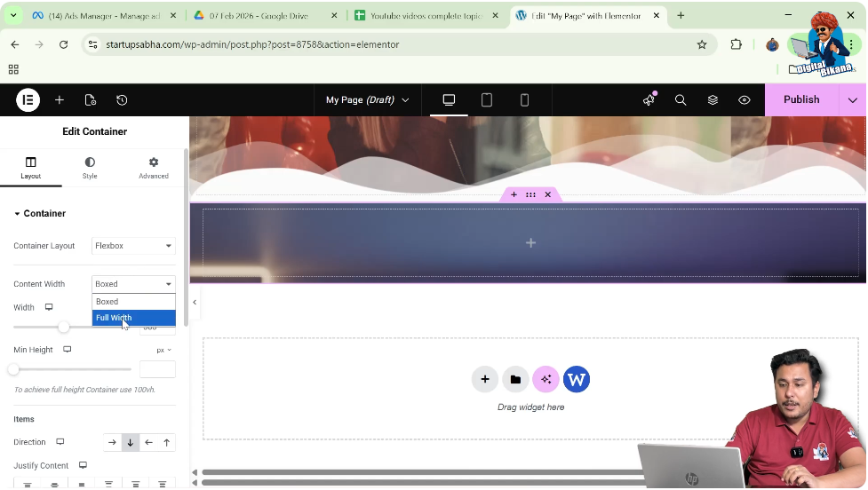View site information icon
The image size is (868, 490).
[93, 44]
